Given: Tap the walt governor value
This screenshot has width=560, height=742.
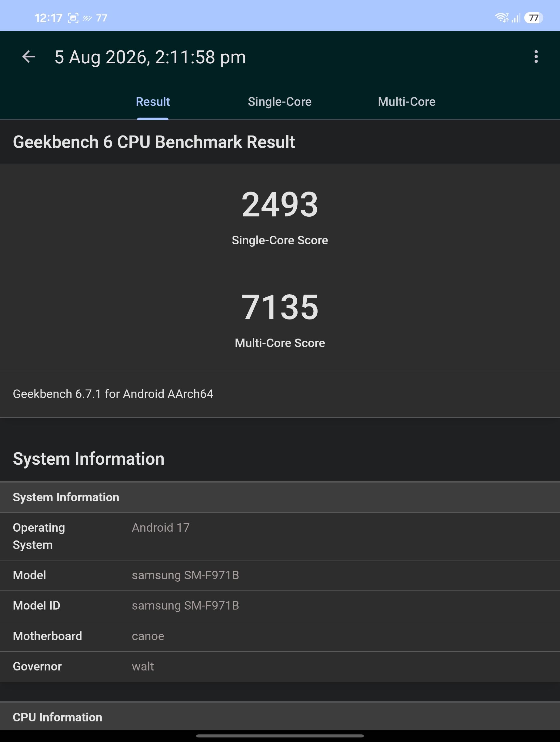Looking at the screenshot, I should click(143, 667).
